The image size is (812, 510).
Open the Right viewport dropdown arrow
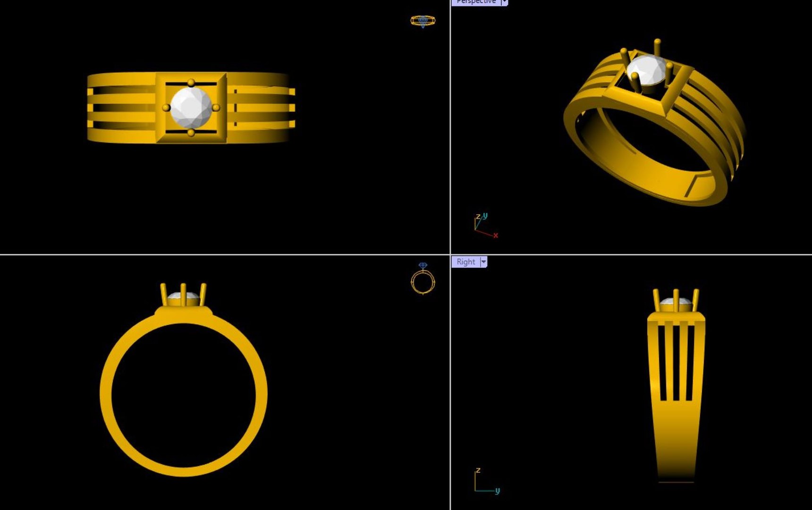point(483,262)
